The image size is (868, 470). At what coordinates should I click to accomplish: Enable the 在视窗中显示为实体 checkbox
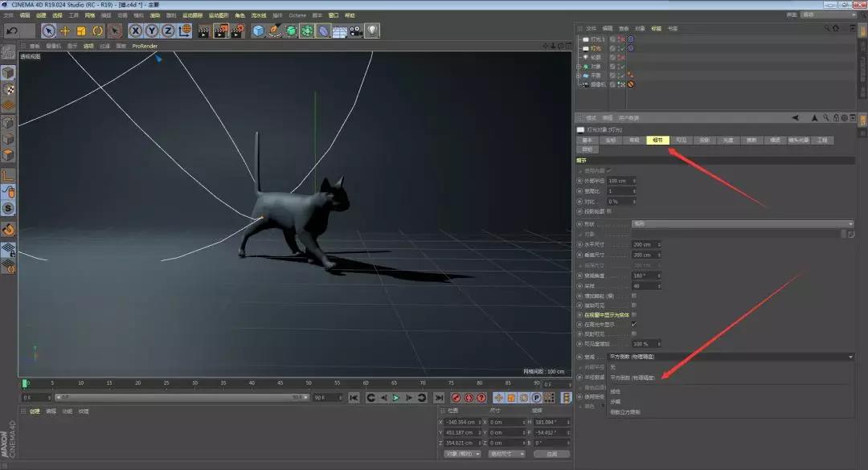coord(634,315)
